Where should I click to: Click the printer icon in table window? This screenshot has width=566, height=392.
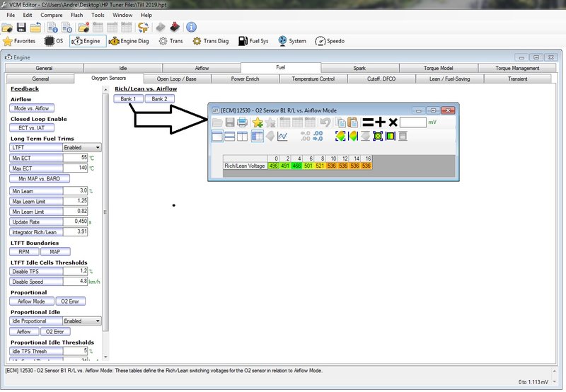point(243,123)
